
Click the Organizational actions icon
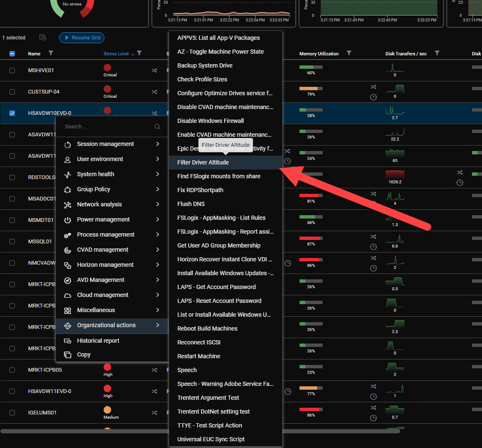(x=68, y=326)
